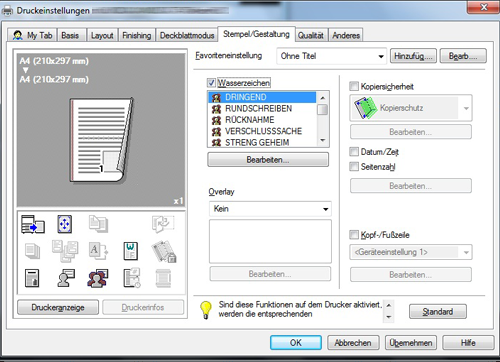Enable the Seitenzahl checkbox
This screenshot has width=500, height=362.
click(354, 166)
